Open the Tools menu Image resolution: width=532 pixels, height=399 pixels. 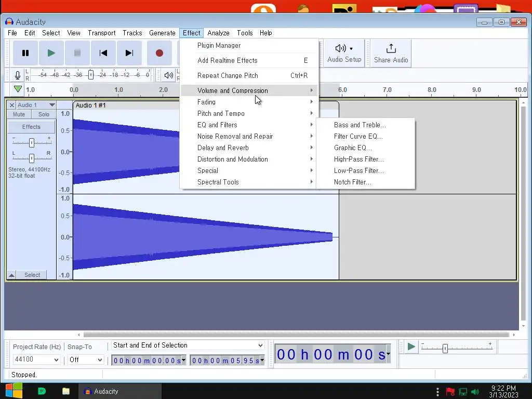[245, 33]
